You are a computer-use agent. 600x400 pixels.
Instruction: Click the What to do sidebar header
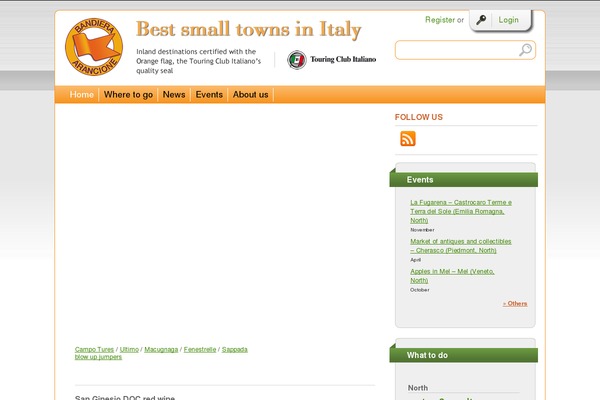tap(464, 355)
